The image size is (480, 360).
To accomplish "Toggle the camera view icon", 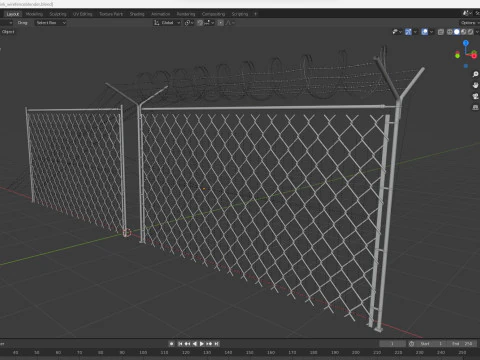I will [475, 96].
